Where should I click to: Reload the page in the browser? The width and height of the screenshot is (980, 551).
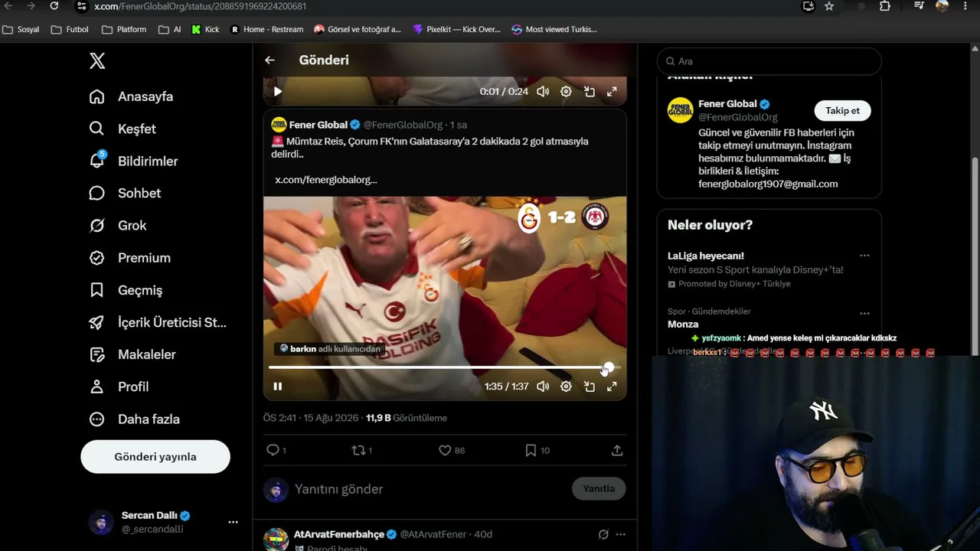point(54,6)
